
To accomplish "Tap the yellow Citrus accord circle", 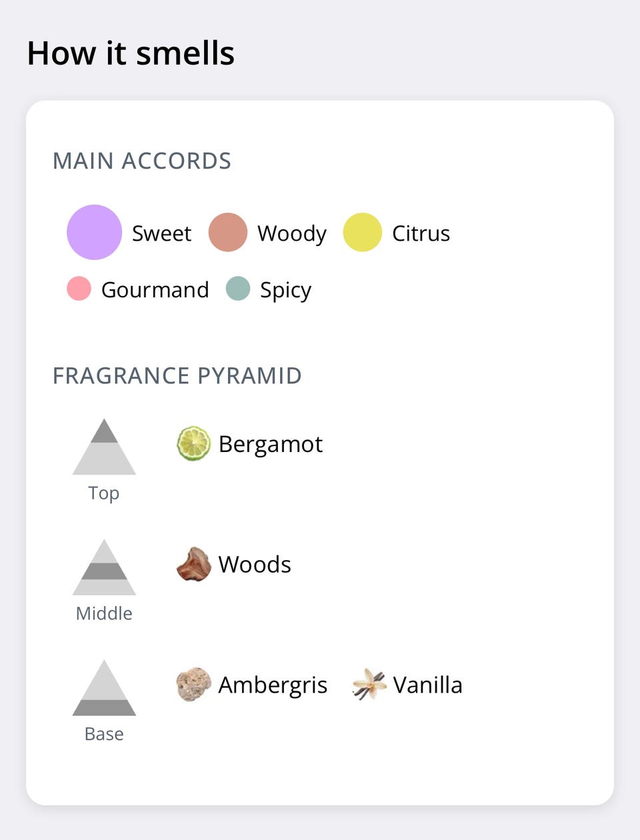I will coord(362,233).
